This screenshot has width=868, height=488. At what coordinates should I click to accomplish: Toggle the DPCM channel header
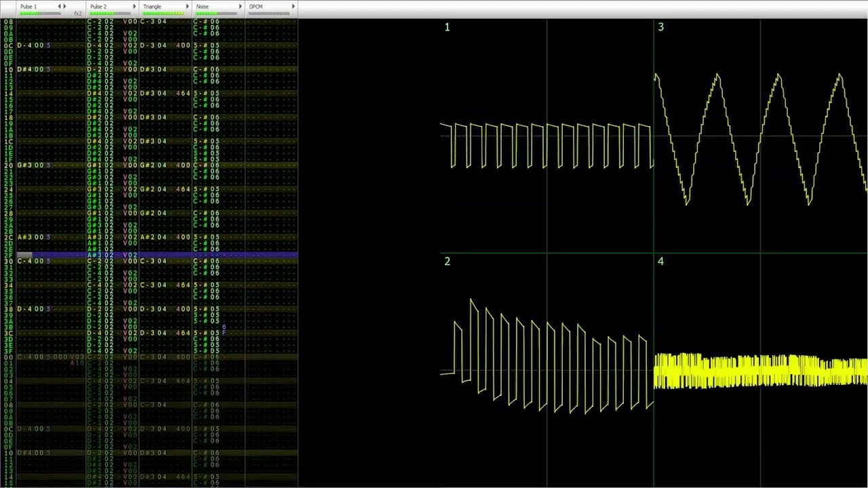(x=256, y=7)
